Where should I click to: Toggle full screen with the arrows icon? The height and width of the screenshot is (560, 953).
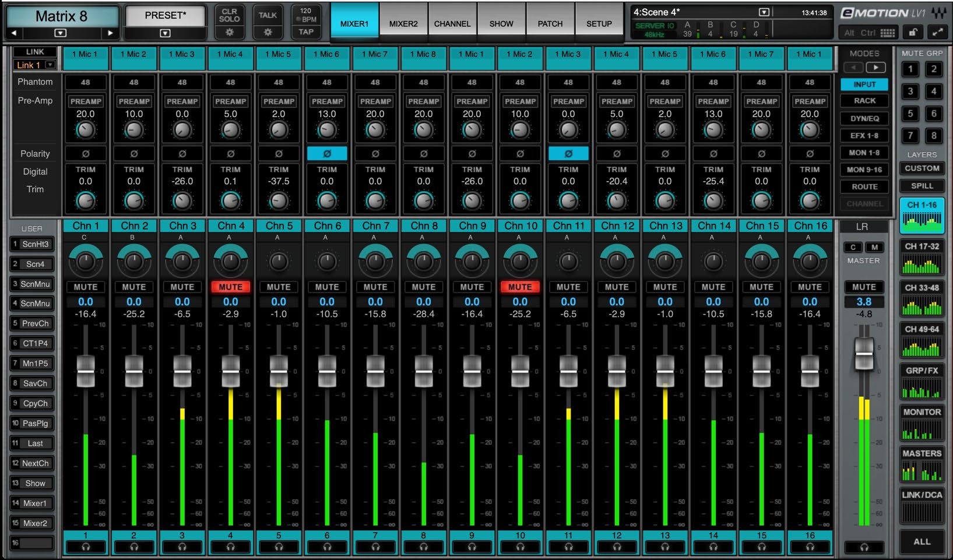click(x=938, y=33)
